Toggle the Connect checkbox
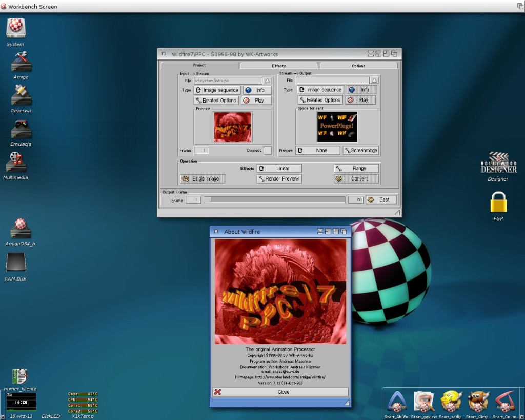This screenshot has width=525, height=420. [x=268, y=150]
